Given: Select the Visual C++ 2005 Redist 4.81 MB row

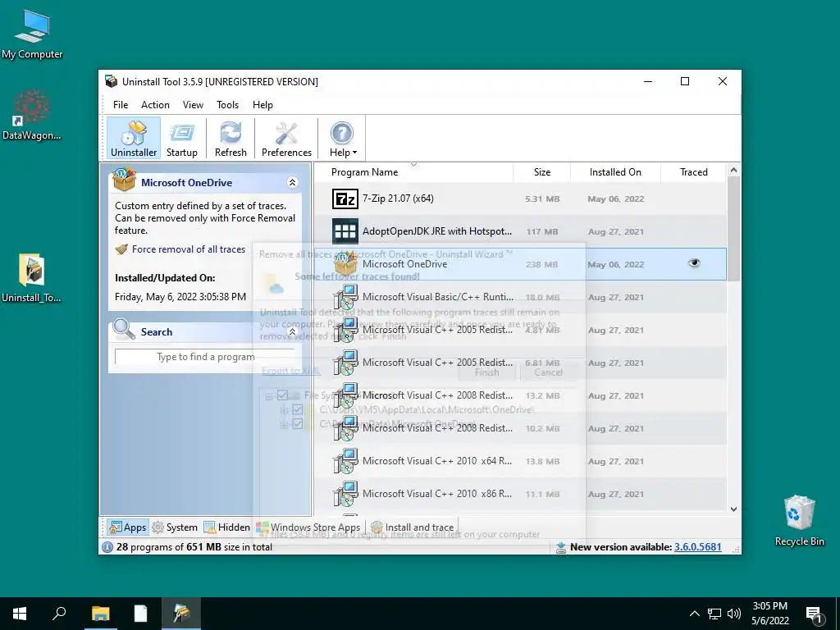Looking at the screenshot, I should click(x=520, y=330).
